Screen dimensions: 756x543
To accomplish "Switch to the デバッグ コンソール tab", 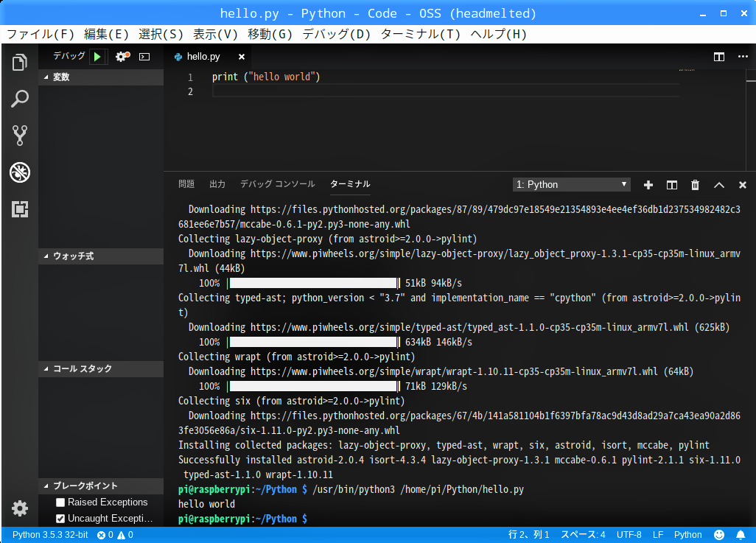I will click(x=278, y=184).
